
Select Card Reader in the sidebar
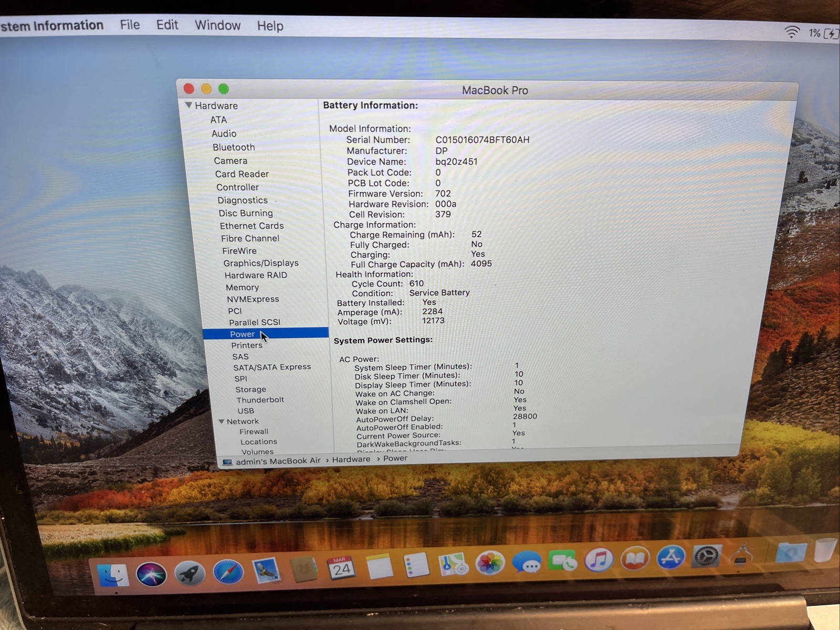pos(241,174)
